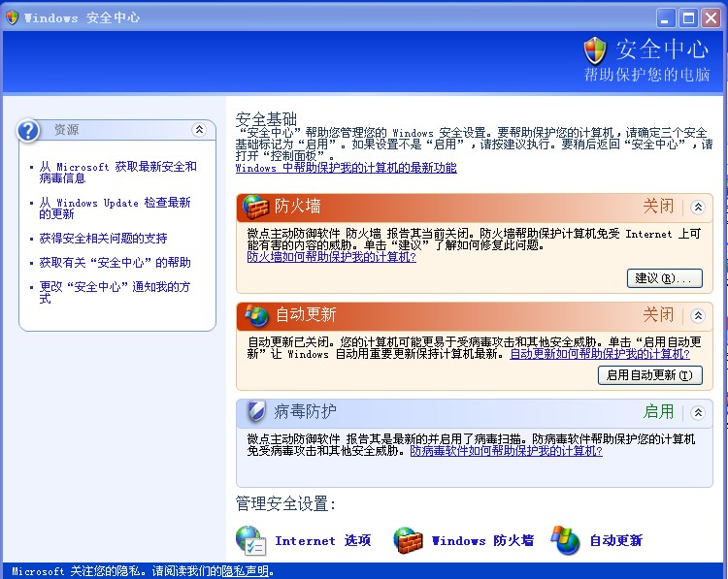Click the 建议(R)... button
This screenshot has height=579, width=728.
coord(664,278)
